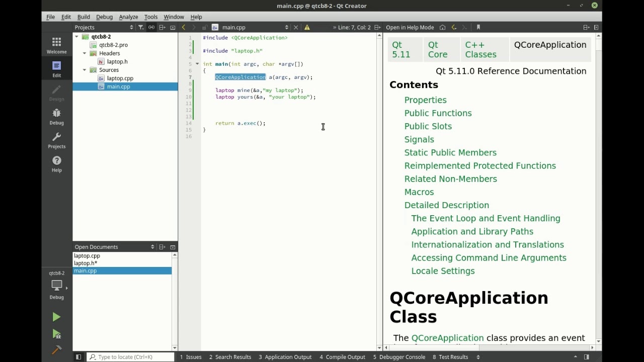Collapse the Headers folder

tap(85, 53)
